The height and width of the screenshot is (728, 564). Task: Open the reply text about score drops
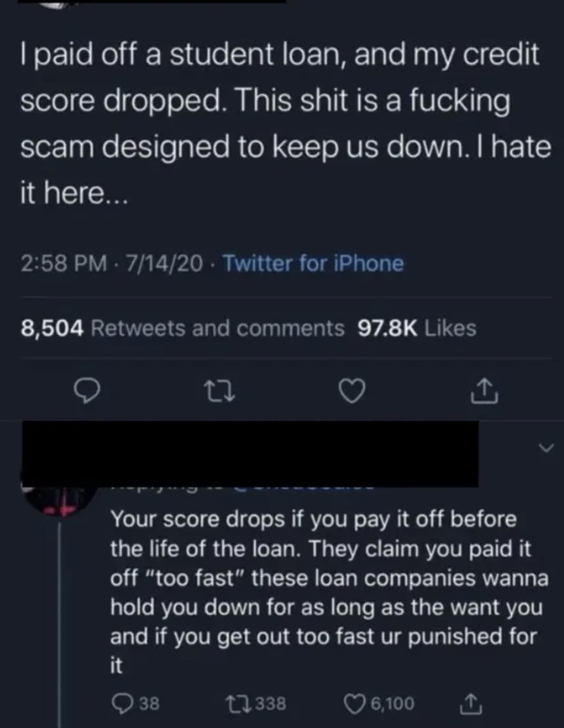point(329,592)
